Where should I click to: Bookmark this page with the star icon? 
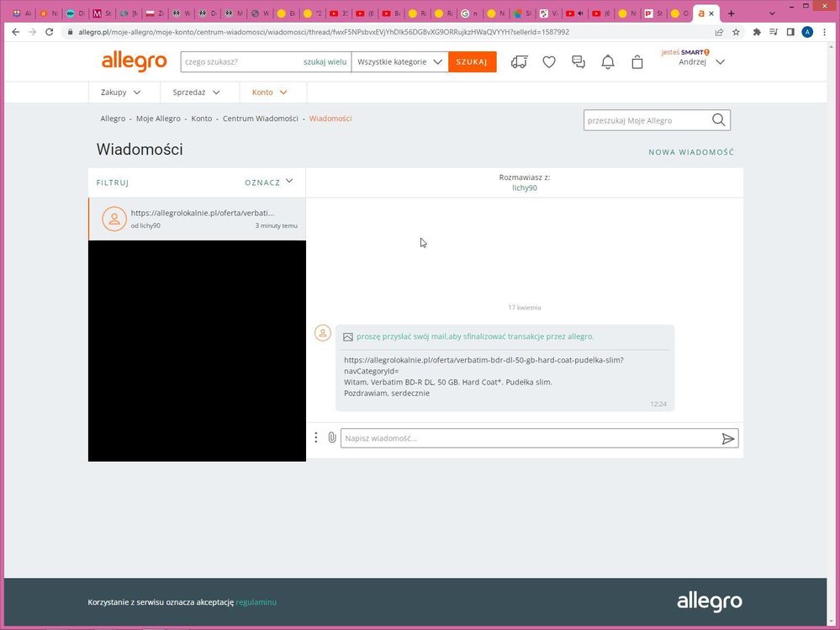pos(736,32)
